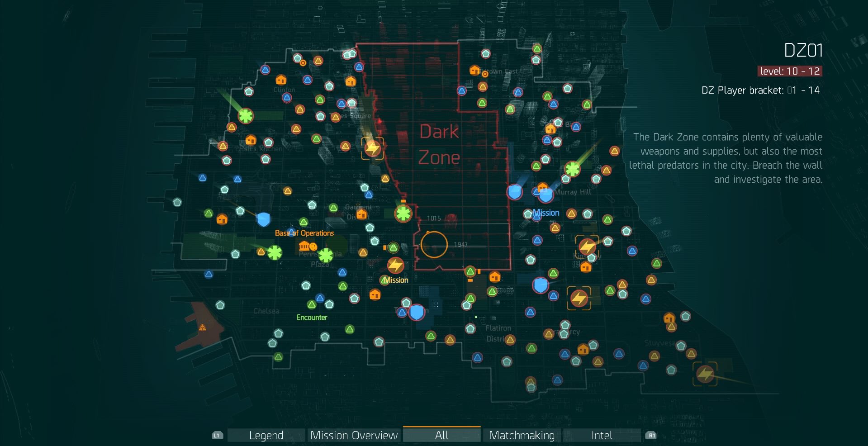Click the R1 button prompt beside Intel

click(651, 436)
